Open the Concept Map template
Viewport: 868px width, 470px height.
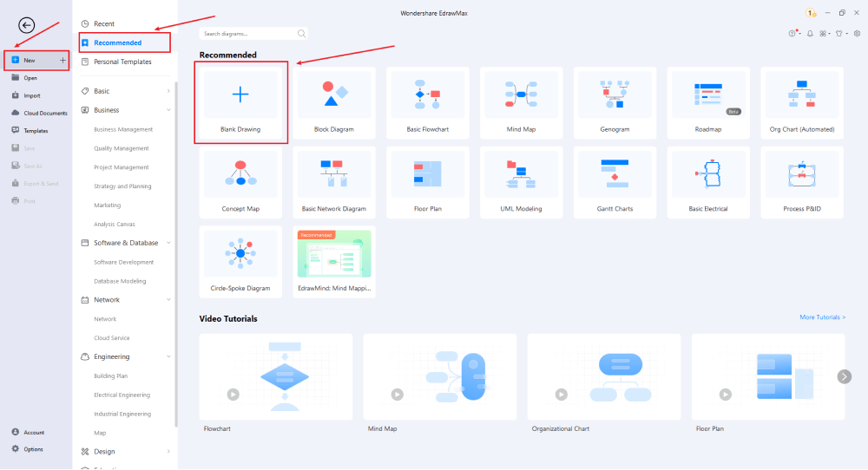(240, 182)
